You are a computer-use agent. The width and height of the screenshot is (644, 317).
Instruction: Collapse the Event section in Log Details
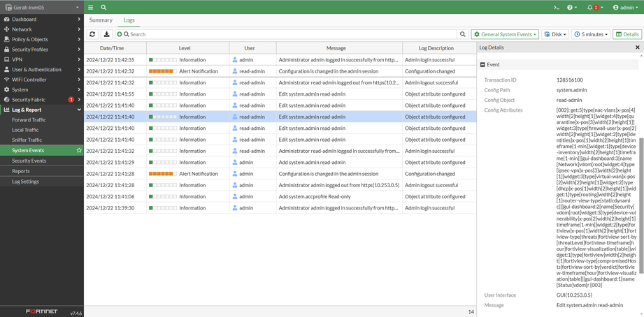pyautogui.click(x=483, y=64)
